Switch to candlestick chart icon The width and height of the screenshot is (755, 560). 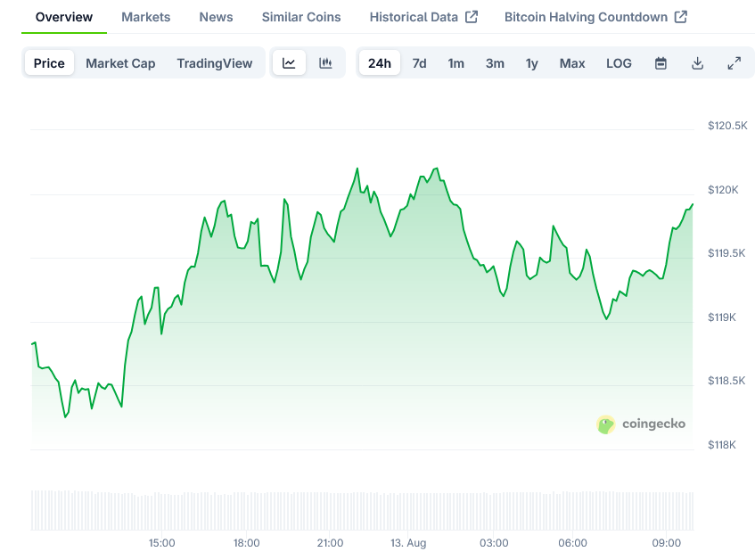(325, 63)
